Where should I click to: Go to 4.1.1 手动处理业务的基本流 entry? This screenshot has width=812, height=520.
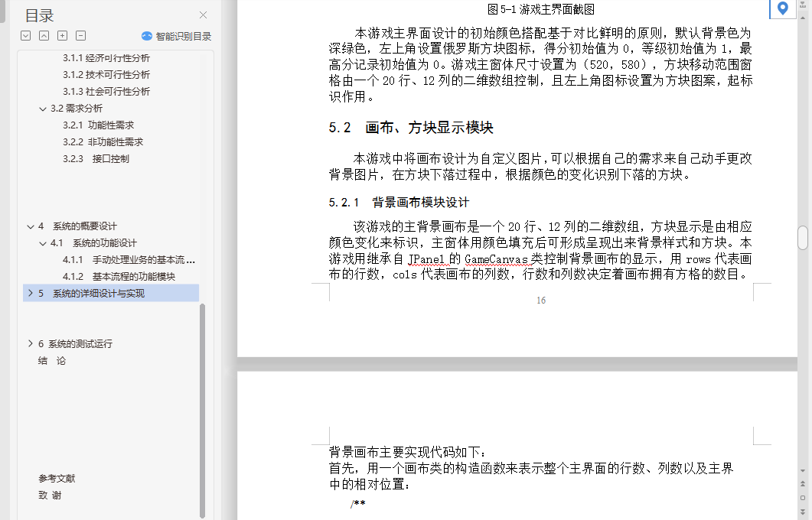(x=129, y=260)
